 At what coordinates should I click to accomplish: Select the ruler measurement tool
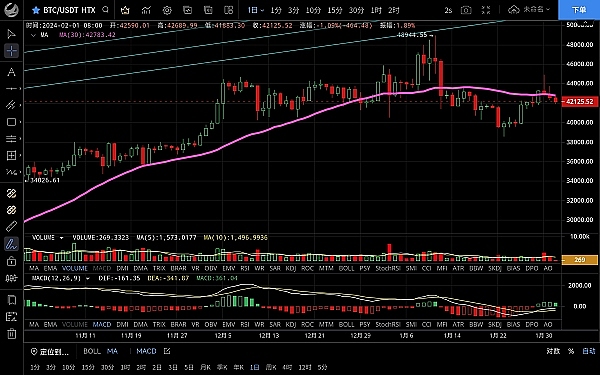11,227
